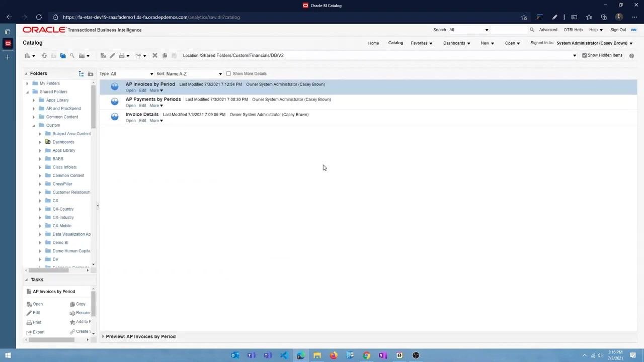
Task: Open the New menu in the header
Action: [x=488, y=43]
